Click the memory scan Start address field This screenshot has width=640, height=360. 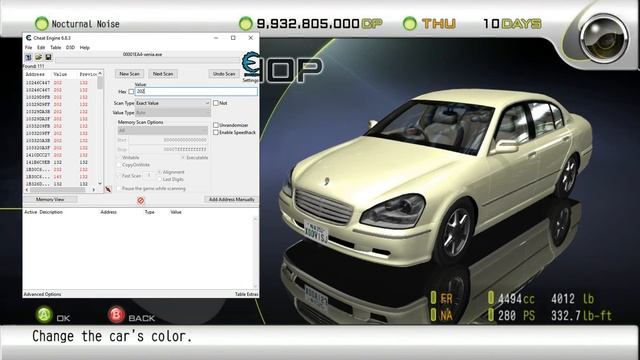click(169, 140)
